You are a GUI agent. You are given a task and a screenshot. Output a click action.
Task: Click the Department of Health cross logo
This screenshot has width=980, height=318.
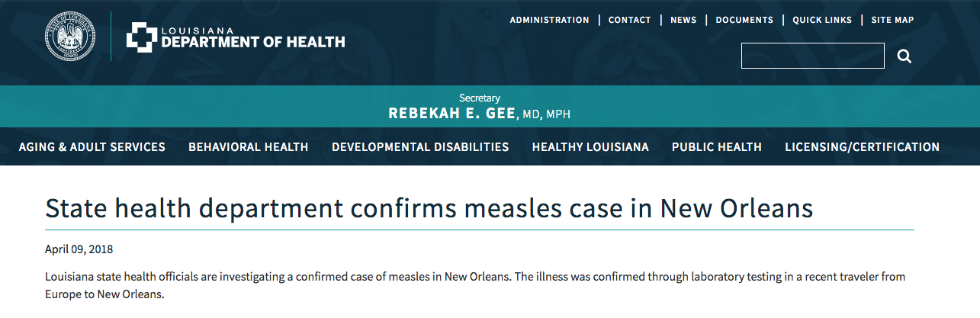141,37
